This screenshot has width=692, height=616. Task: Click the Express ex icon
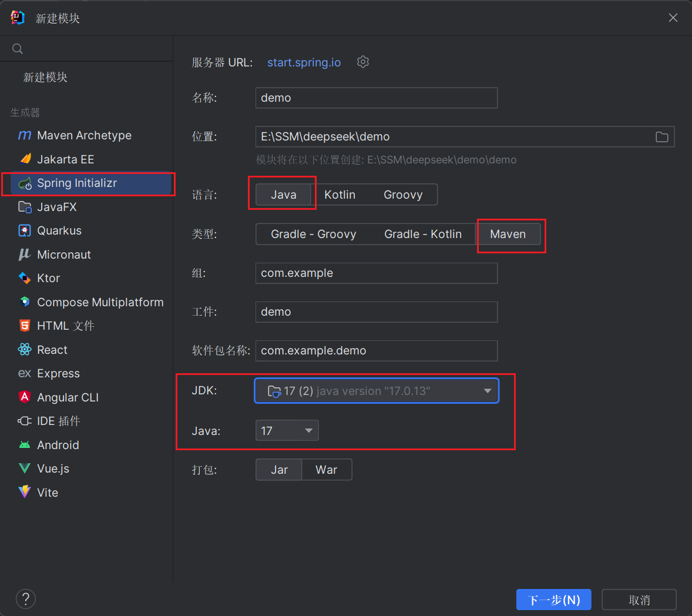25,374
